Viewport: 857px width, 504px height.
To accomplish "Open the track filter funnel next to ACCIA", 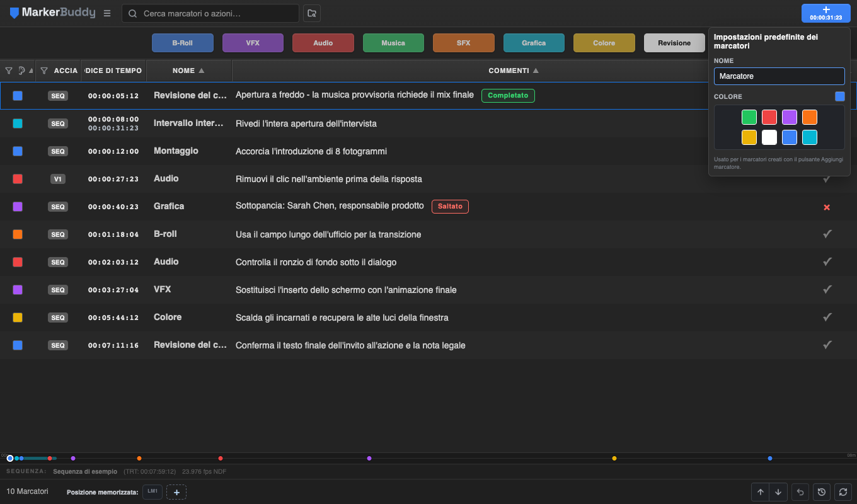I will point(44,71).
